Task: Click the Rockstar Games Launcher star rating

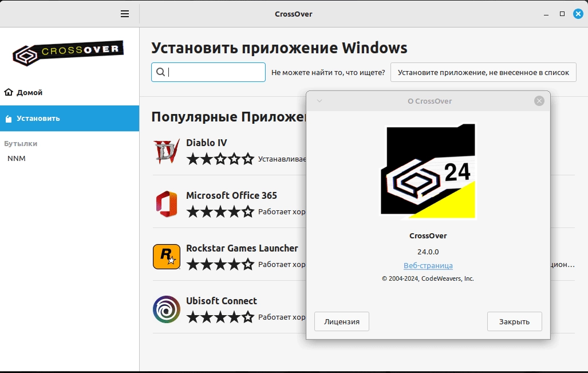Action: [220, 265]
